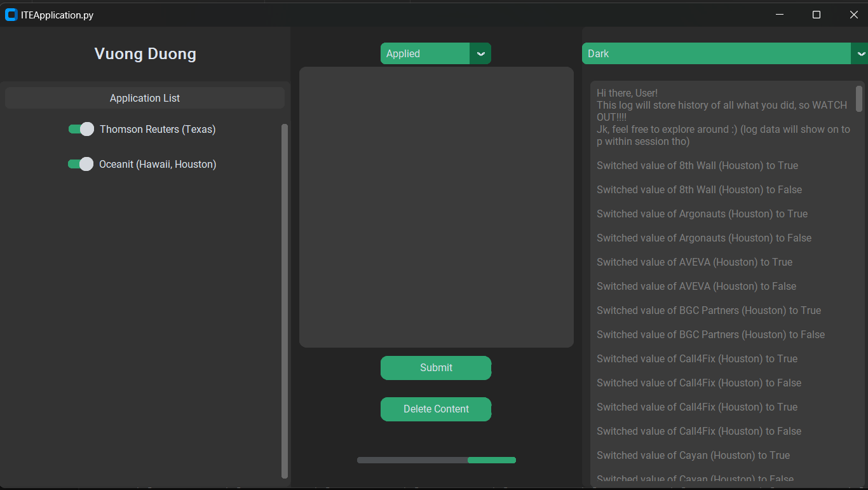Viewport: 868px width, 490px height.
Task: Click inside the empty notes text area
Action: (436, 207)
